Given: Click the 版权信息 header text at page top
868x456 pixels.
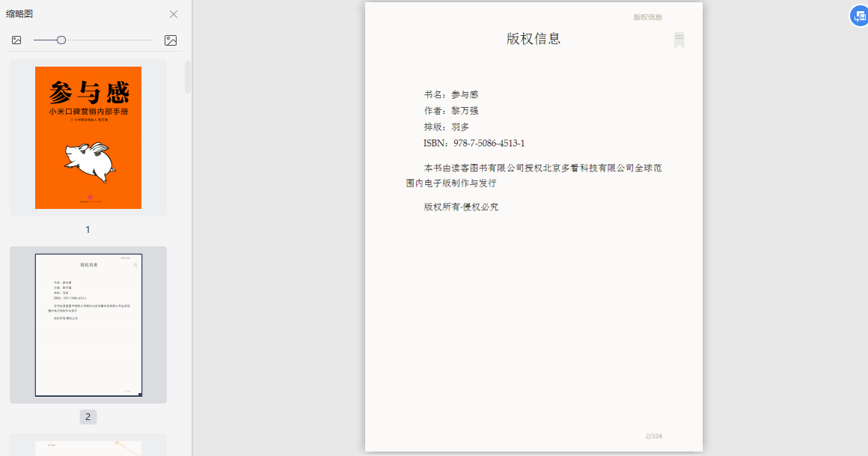Looking at the screenshot, I should (648, 17).
